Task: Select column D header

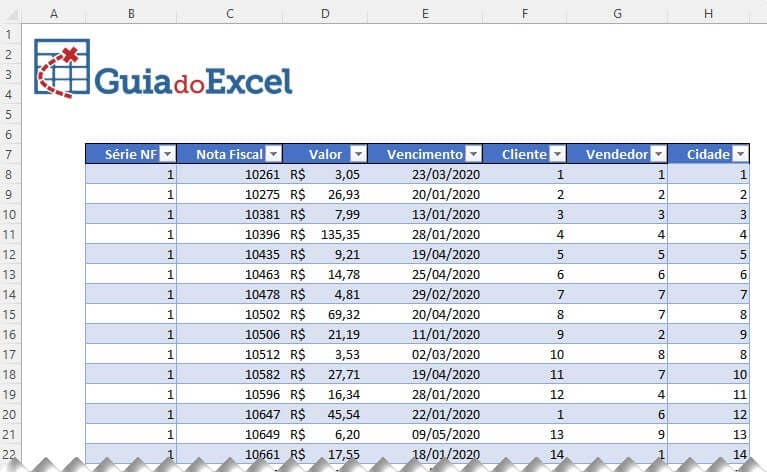Action: [x=325, y=14]
